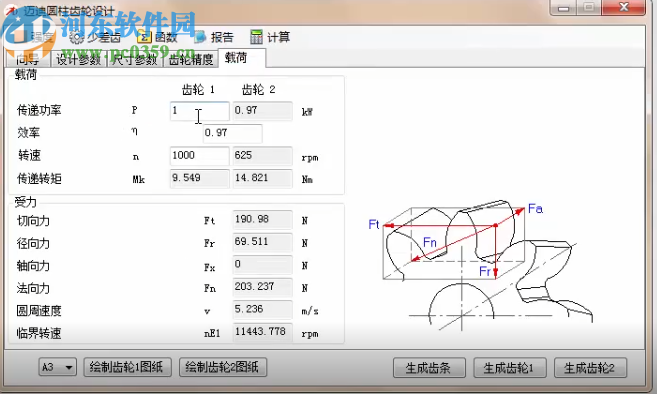This screenshot has height=394, width=657.
Task: Click the 绘制齿轮2图纸 button
Action: coord(223,368)
